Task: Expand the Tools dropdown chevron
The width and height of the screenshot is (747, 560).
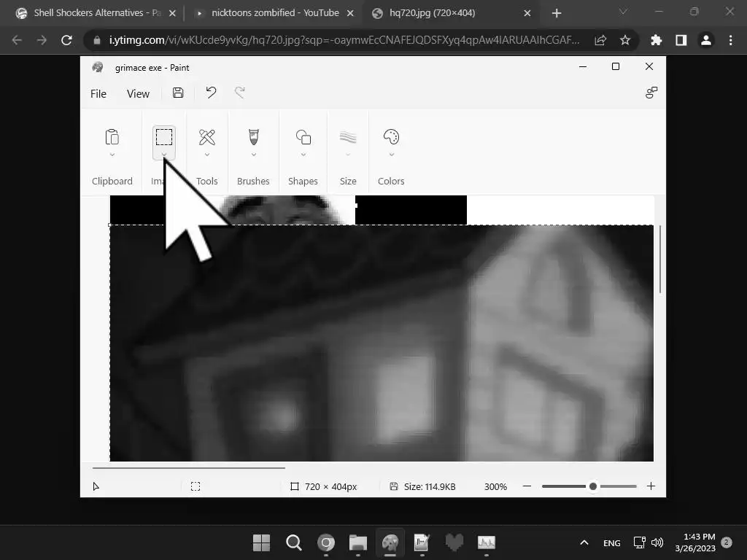Action: coord(206,155)
